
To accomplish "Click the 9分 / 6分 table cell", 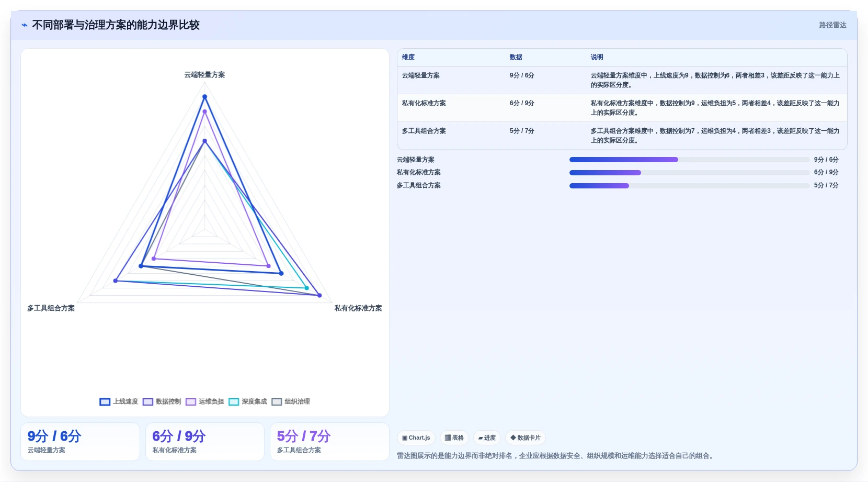I will (x=522, y=75).
